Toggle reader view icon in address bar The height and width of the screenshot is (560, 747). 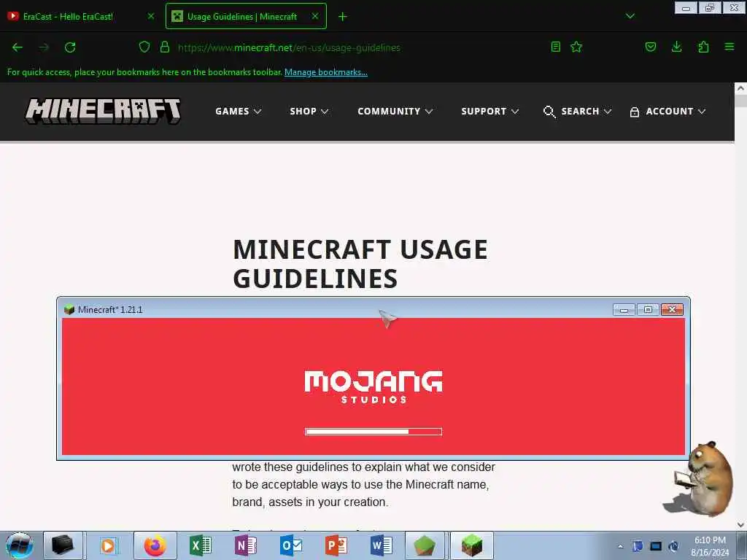(x=555, y=47)
